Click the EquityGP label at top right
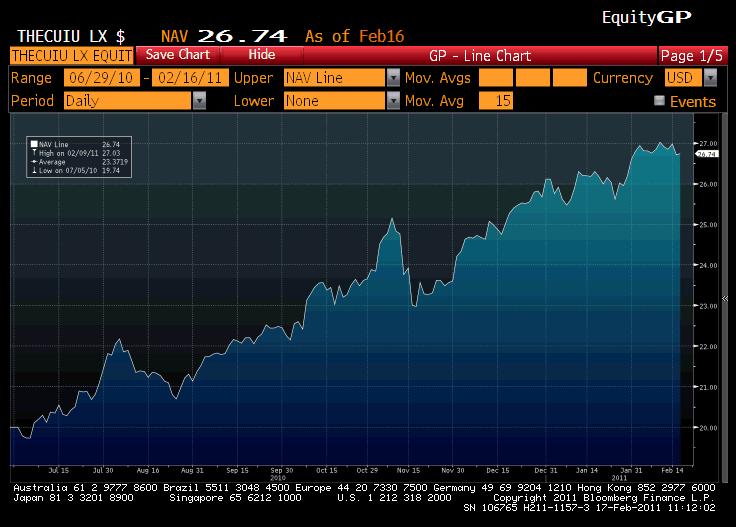 tap(647, 17)
